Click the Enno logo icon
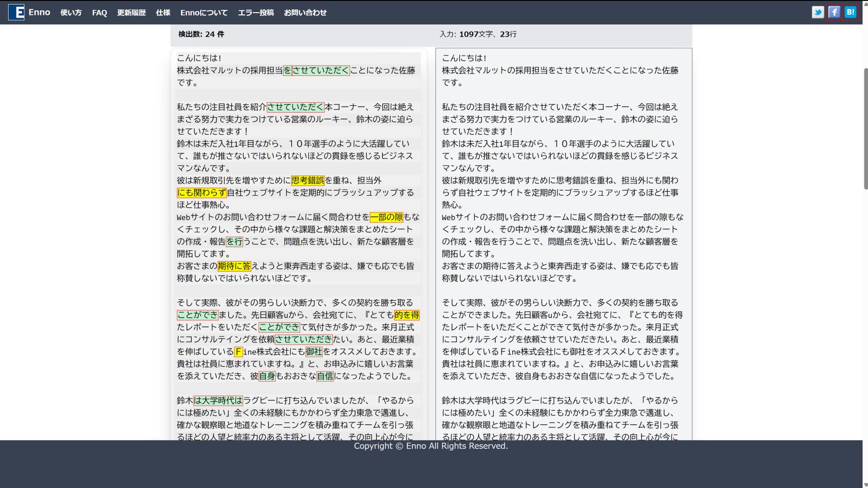Image resolution: width=868 pixels, height=488 pixels. 16,12
